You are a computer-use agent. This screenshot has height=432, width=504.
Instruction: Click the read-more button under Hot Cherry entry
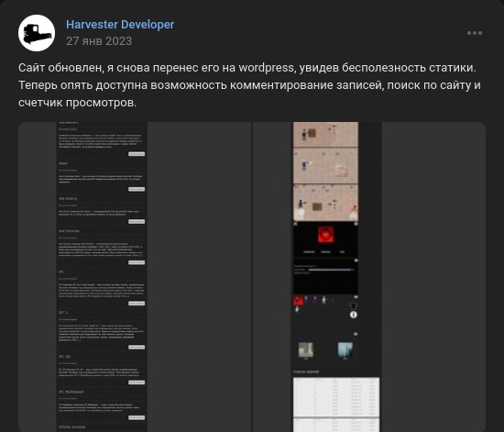point(137,222)
